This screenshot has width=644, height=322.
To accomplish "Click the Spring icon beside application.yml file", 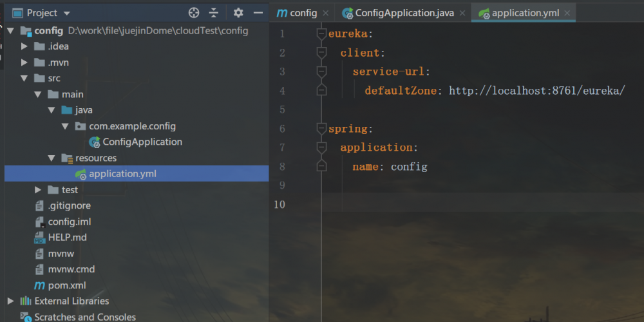I will click(x=80, y=174).
